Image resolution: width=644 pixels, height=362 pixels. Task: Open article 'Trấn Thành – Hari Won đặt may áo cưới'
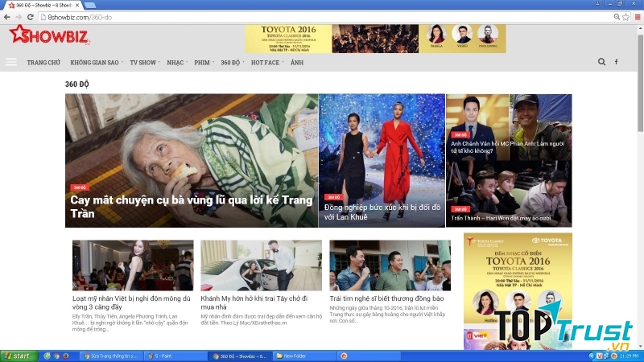501,218
